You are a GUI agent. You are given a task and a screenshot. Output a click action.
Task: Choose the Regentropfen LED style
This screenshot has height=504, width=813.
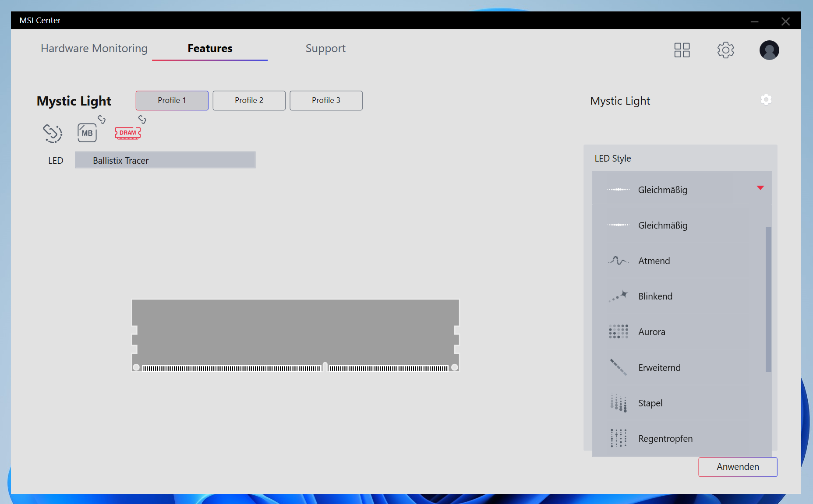pos(679,438)
